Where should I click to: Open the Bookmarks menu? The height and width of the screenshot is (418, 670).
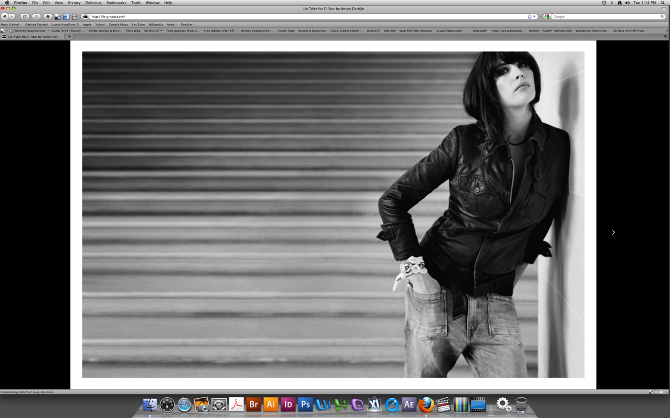click(116, 3)
